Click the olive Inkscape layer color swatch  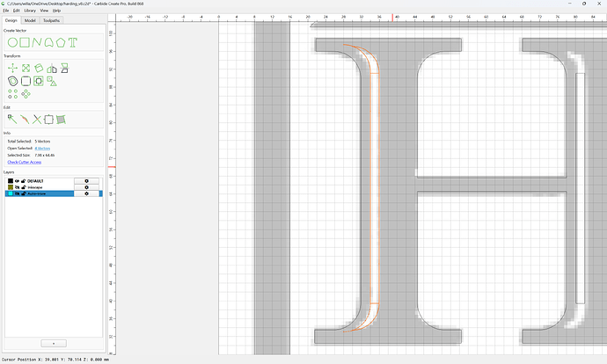11,187
